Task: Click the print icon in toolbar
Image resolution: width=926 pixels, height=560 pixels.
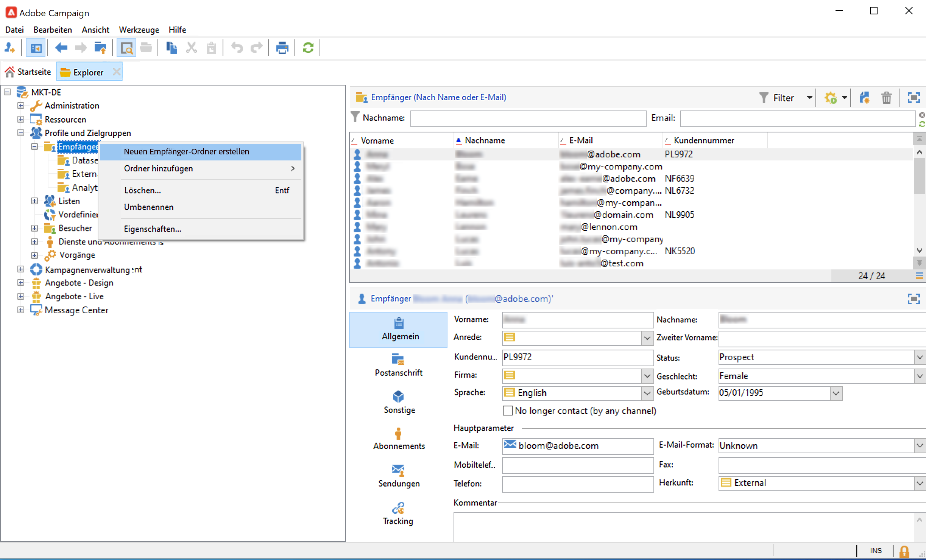Action: pos(282,48)
